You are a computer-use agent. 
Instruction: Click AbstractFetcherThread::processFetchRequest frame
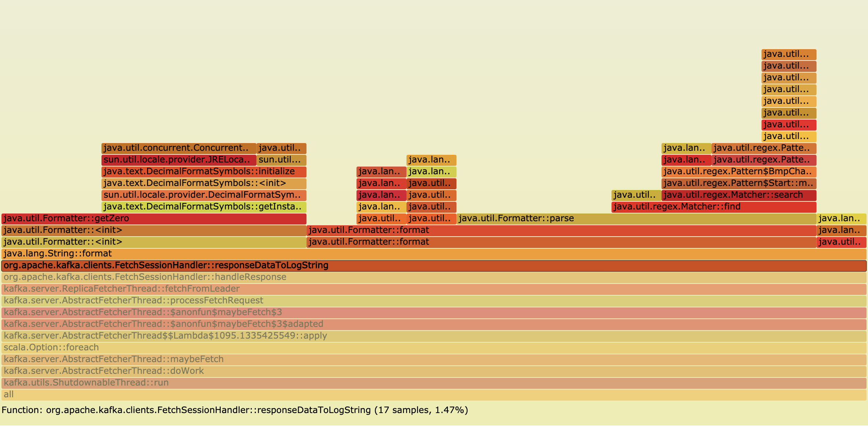pyautogui.click(x=434, y=301)
